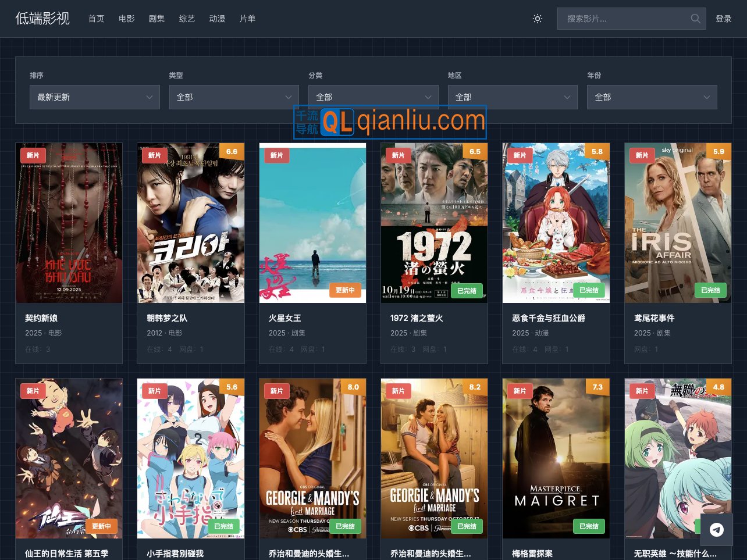Image resolution: width=747 pixels, height=560 pixels.
Task: Expand the 年份 filter dropdown
Action: [x=652, y=97]
